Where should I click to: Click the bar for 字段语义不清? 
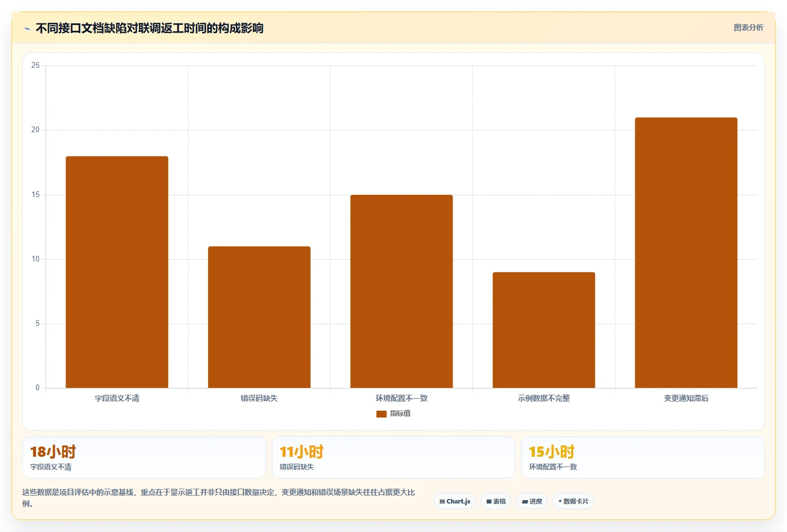pos(117,272)
